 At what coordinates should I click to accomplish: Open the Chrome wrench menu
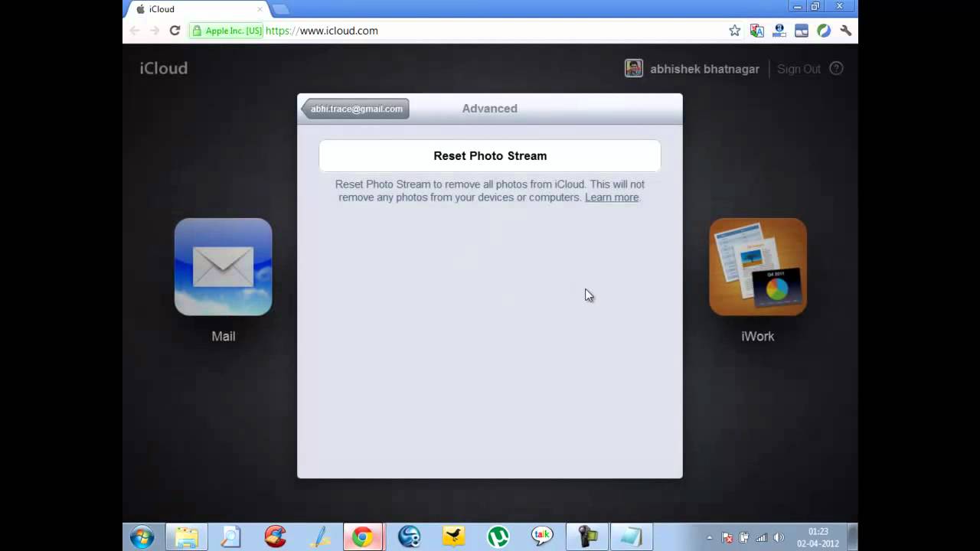846,31
